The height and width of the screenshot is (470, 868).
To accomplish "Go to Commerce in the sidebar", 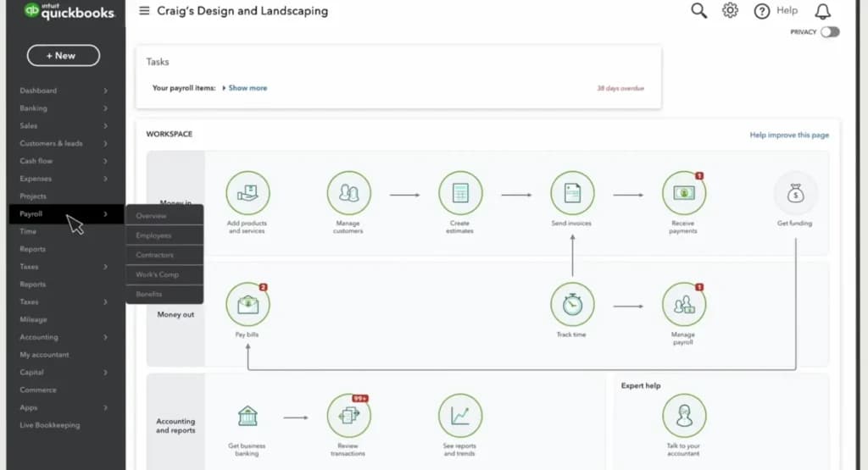I will coord(38,390).
